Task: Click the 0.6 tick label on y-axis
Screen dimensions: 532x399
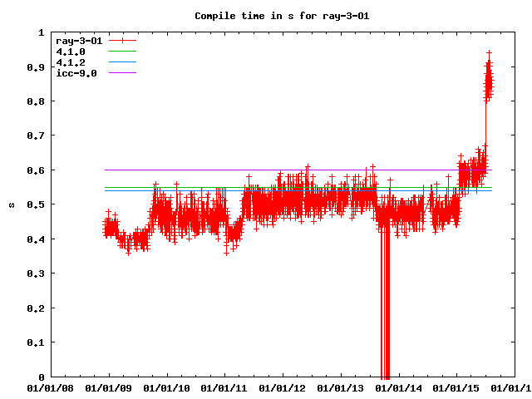Action: pyautogui.click(x=37, y=170)
